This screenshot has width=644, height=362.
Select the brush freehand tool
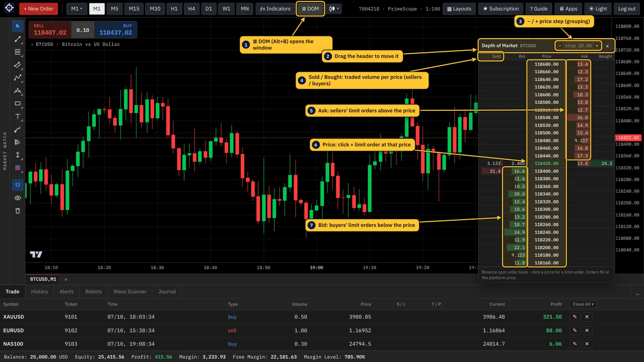pyautogui.click(x=18, y=130)
